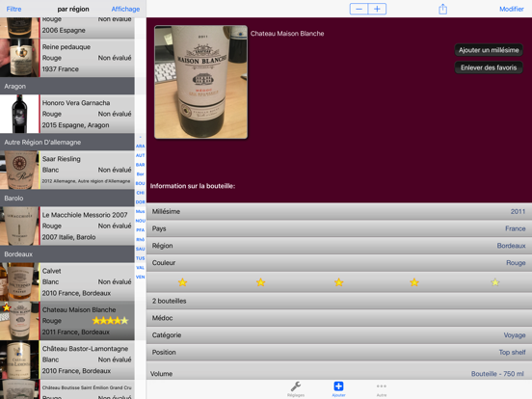Viewport: 532px width, 399px height.
Task: Jump to VAL in the index
Action: point(140,267)
